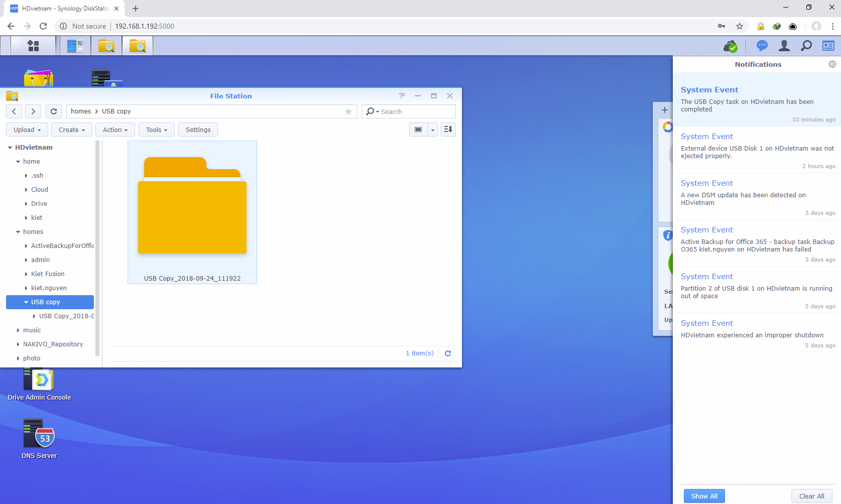841x504 pixels.
Task: Switch to first File Station taskbar icon
Action: 106,46
